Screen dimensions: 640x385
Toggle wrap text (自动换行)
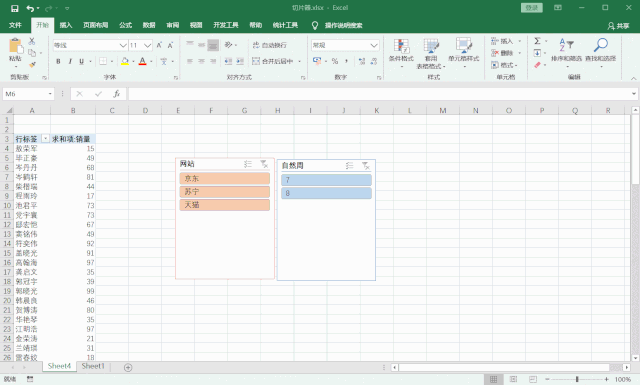(270, 45)
